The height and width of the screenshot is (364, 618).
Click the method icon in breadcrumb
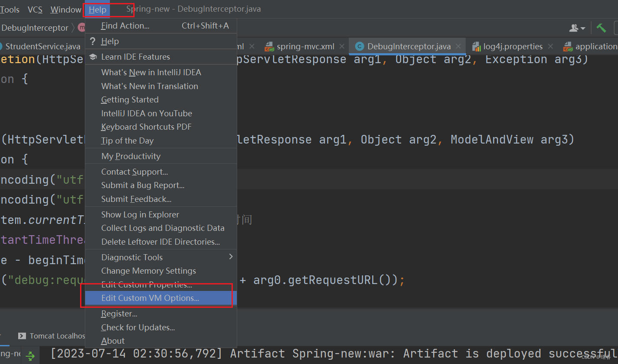[81, 28]
